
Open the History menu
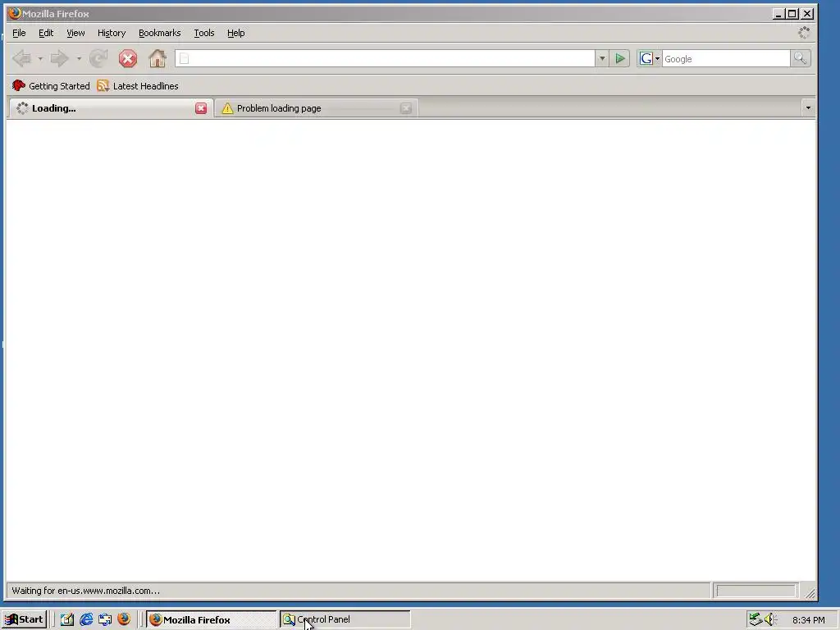(x=112, y=33)
